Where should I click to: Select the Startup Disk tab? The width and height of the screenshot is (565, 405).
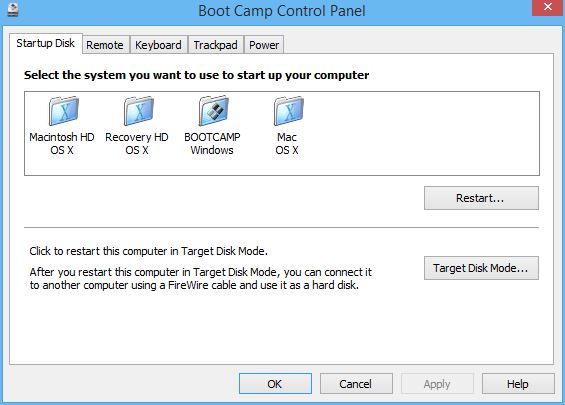[x=46, y=43]
